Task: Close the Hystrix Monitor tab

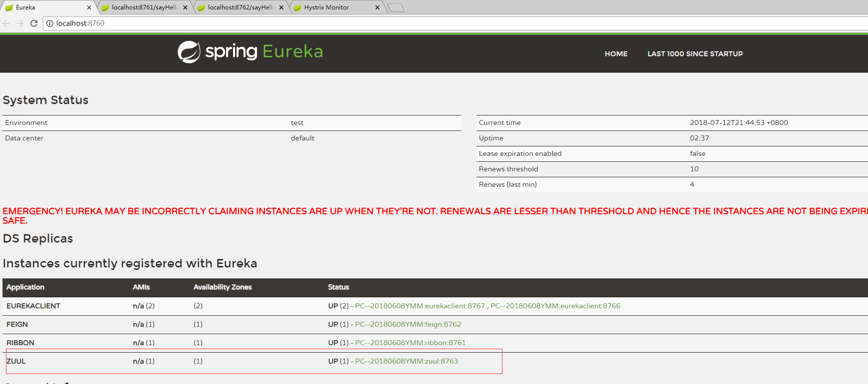Action: point(377,7)
